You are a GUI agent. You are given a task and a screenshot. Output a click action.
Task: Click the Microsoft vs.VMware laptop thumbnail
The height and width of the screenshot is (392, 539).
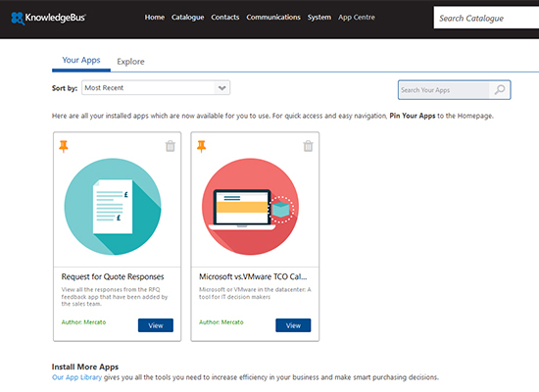[250, 207]
